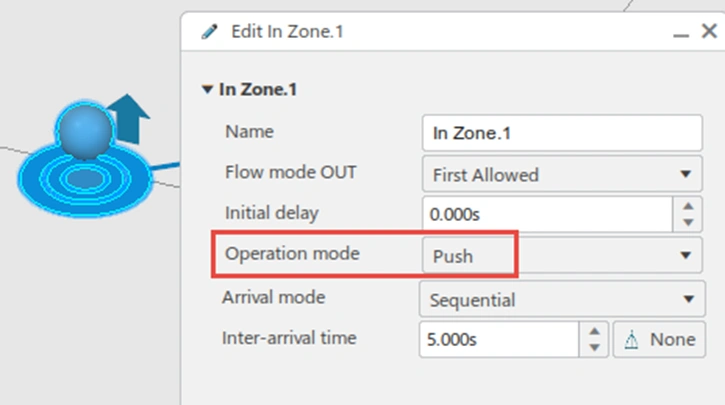This screenshot has width=725, height=405.
Task: Click the None distribution button
Action: 660,339
